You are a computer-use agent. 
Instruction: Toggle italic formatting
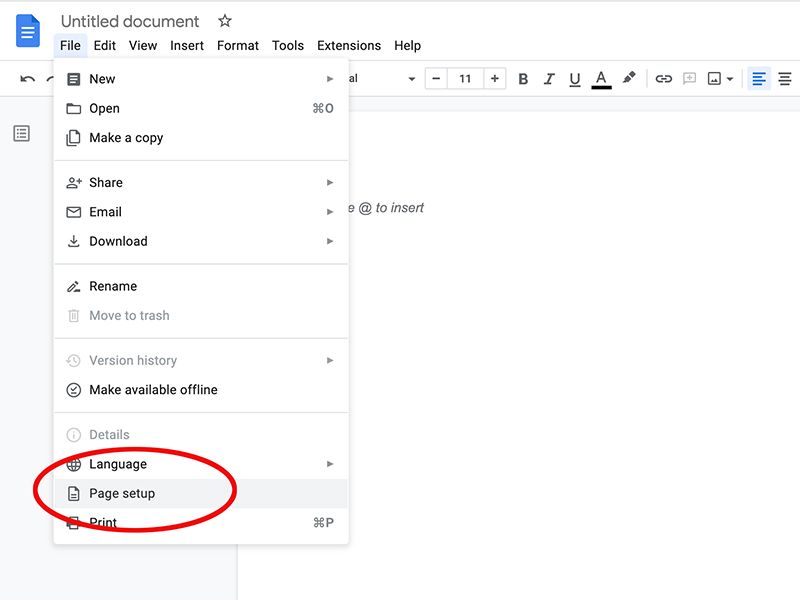pyautogui.click(x=549, y=79)
